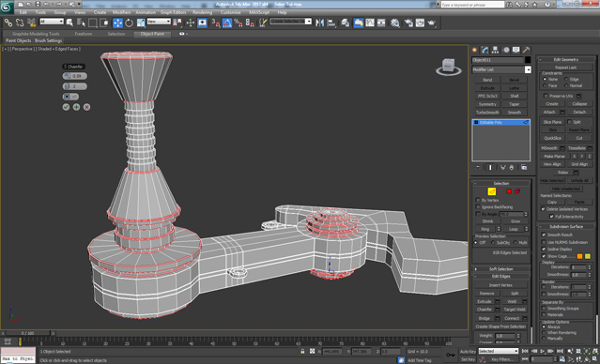Click the TurboSmooth modifier button
This screenshot has width=600, height=364.
487,113
